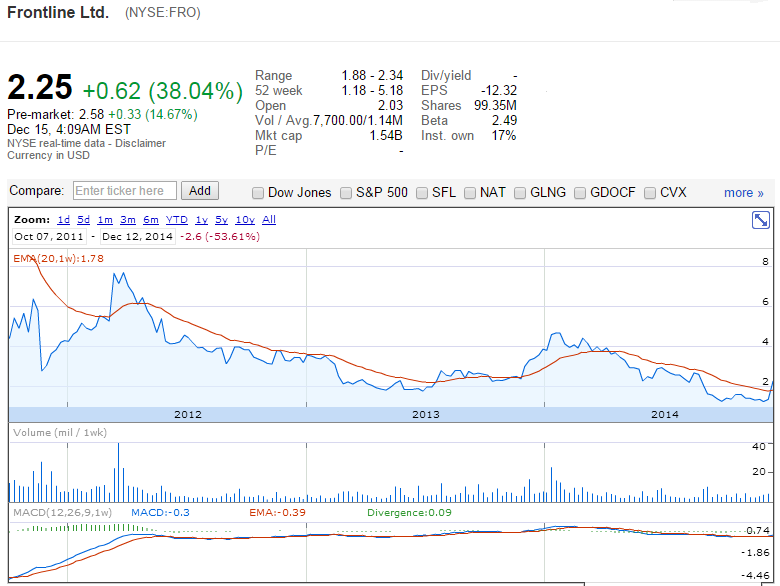This screenshot has width=780, height=586.
Task: Click the Shares value 99.35M
Action: click(495, 105)
